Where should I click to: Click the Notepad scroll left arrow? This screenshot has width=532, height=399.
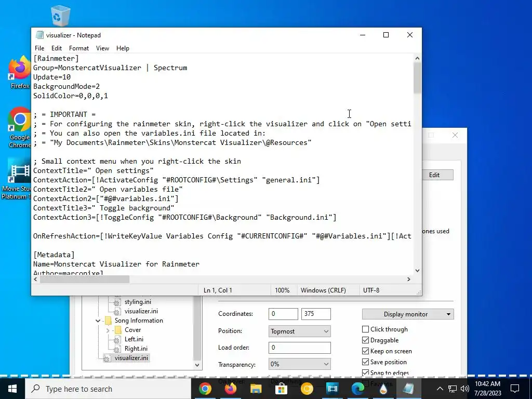point(36,279)
